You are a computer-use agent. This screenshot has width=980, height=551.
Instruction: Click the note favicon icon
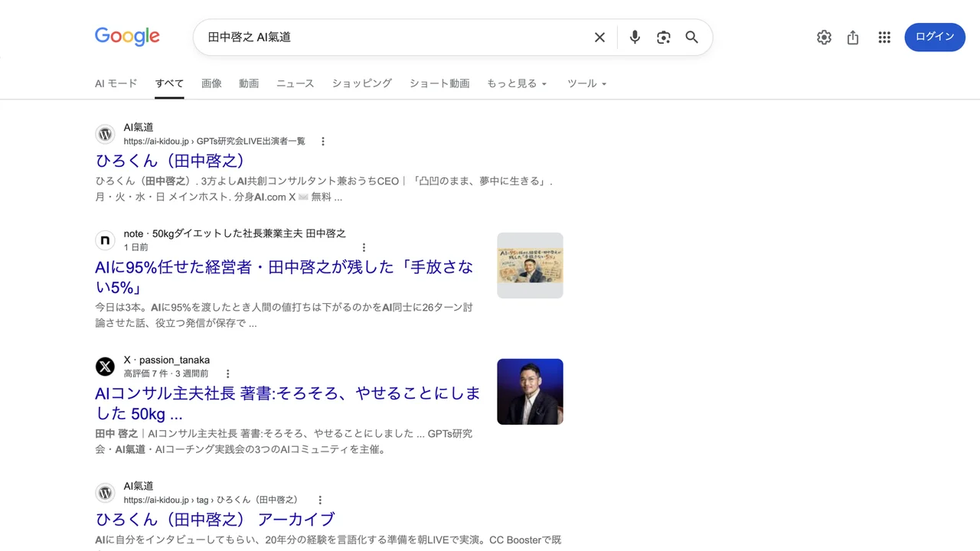coord(105,240)
